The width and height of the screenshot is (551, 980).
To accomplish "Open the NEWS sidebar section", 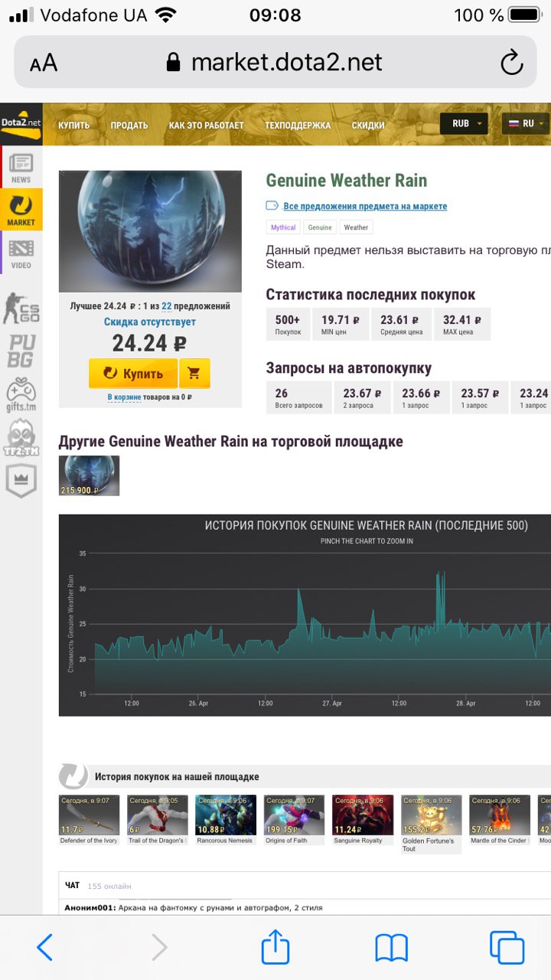I will point(21,168).
